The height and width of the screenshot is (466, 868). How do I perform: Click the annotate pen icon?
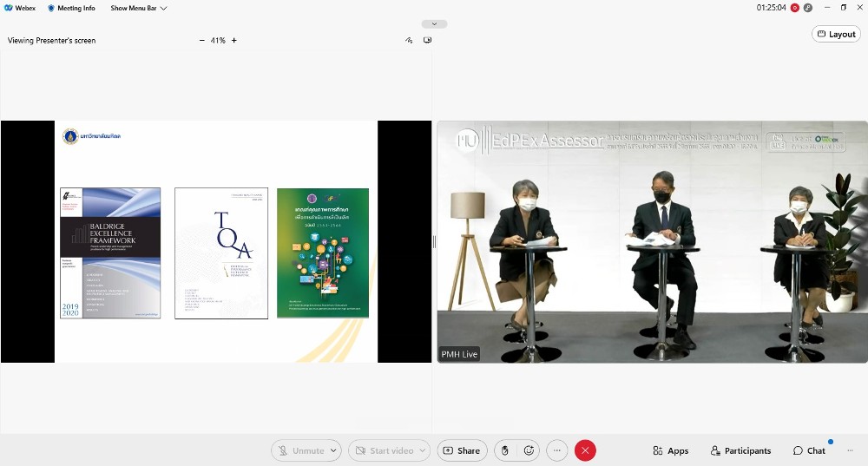(x=409, y=41)
